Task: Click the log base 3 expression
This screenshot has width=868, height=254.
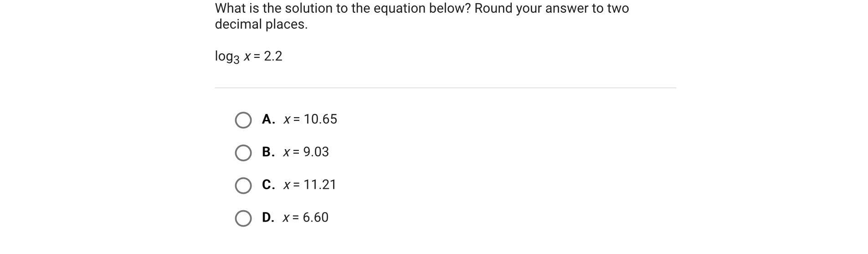Action: (x=227, y=57)
